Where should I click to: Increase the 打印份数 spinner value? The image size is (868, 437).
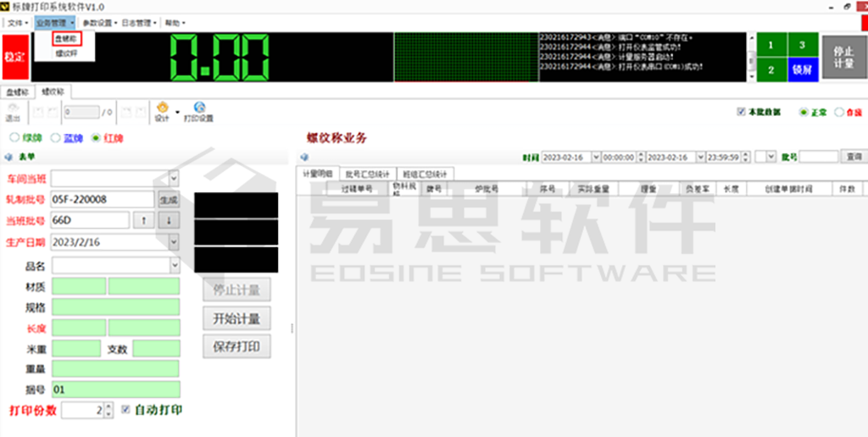108,407
